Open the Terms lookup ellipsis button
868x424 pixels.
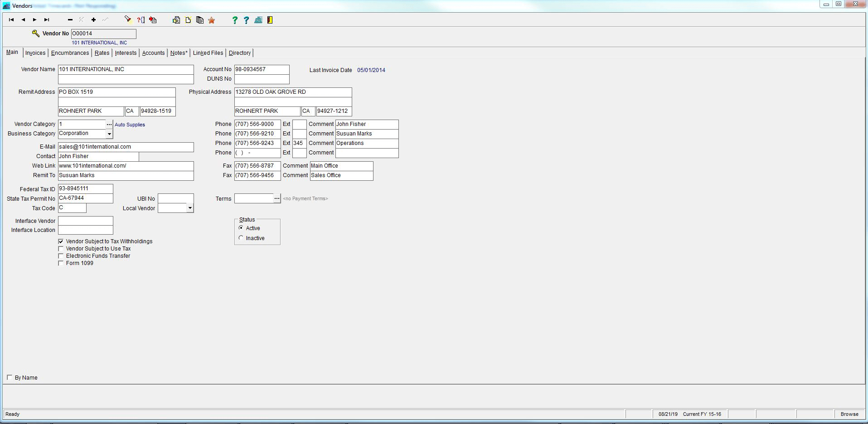(277, 198)
